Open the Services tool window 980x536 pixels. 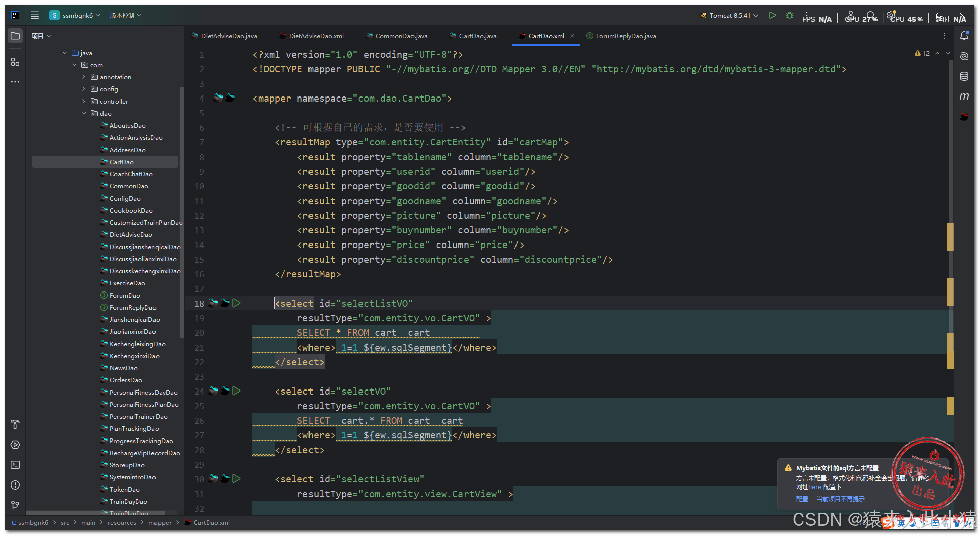click(x=15, y=445)
